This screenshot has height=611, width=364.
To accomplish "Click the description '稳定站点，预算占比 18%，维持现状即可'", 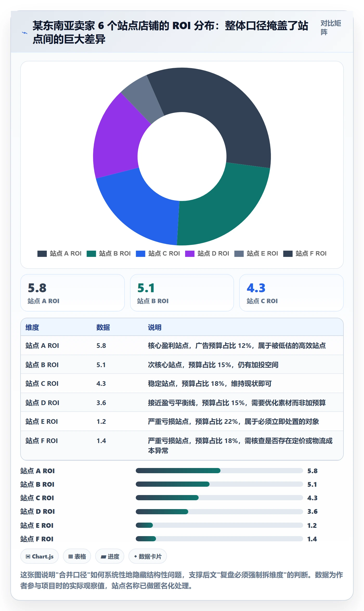I will coord(210,383).
